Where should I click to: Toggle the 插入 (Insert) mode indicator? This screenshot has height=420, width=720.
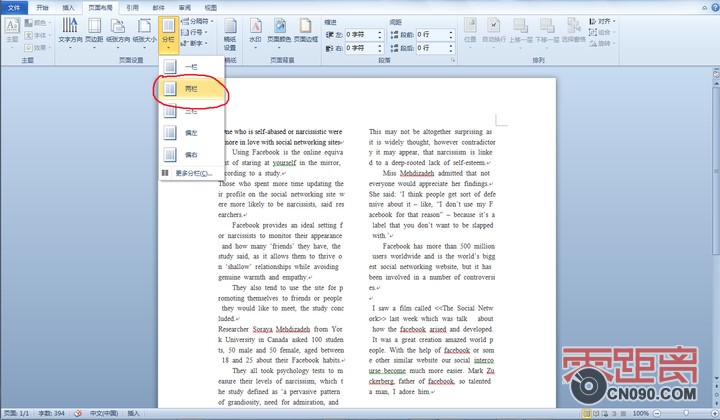click(x=133, y=414)
